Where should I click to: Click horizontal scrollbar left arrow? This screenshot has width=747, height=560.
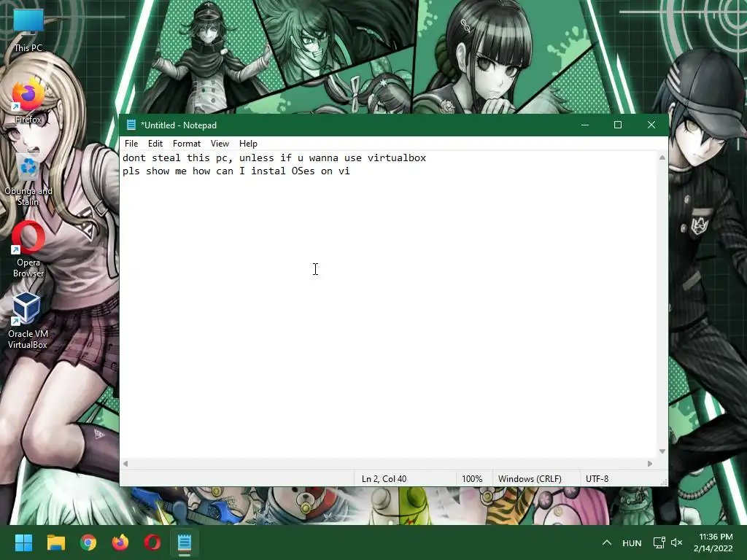[125, 463]
